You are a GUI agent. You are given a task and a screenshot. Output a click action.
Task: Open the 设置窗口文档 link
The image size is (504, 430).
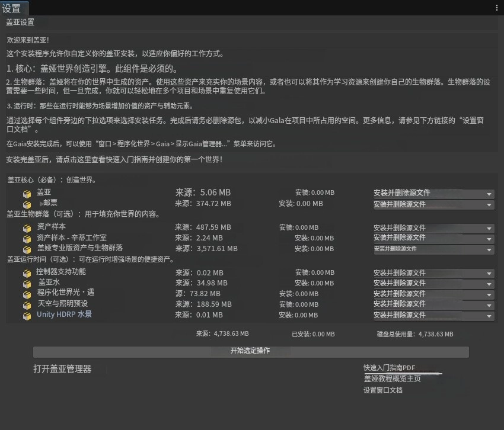pyautogui.click(x=383, y=390)
